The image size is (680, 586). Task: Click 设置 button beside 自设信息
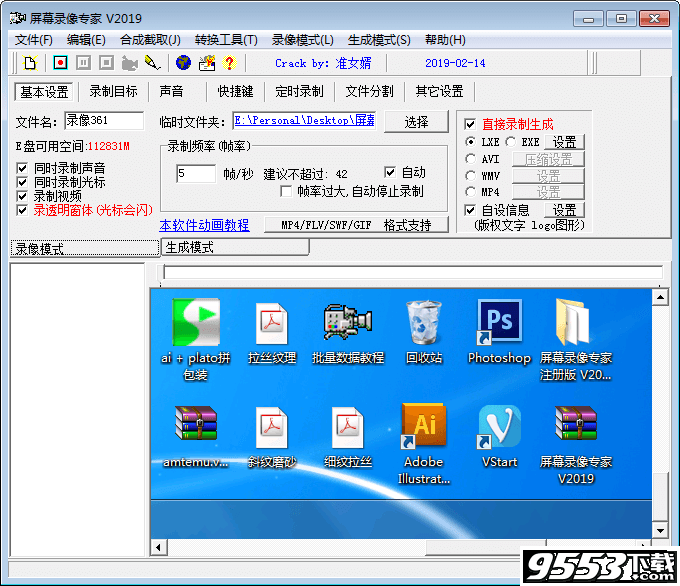click(564, 210)
